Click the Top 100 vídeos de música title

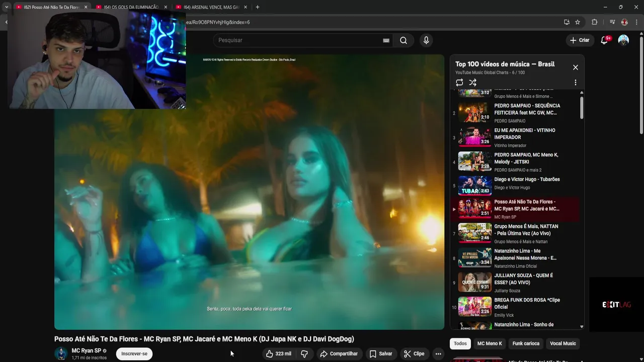[505, 64]
